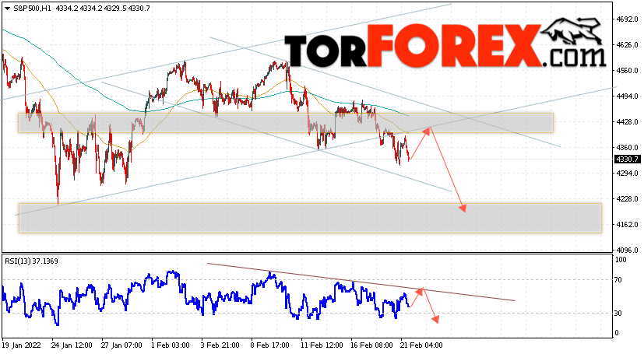Image resolution: width=644 pixels, height=354 pixels.
Task: Click the brown RSI descending trendline
Action: tap(361, 282)
